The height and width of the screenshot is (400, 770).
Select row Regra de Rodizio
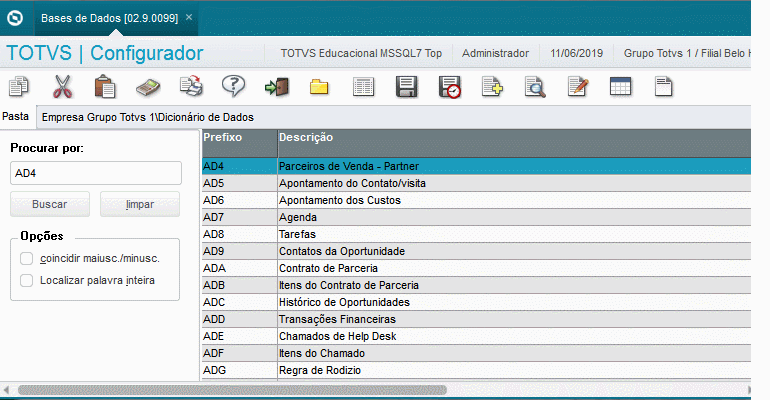pyautogui.click(x=476, y=370)
